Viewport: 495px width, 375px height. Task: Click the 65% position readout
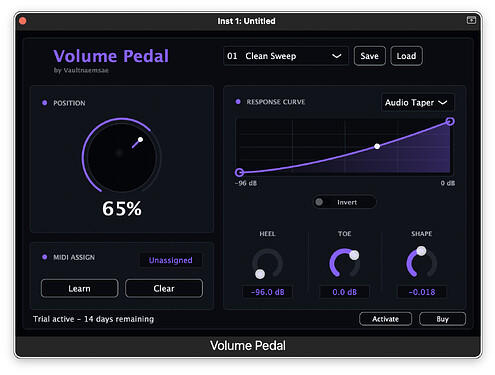(x=122, y=209)
